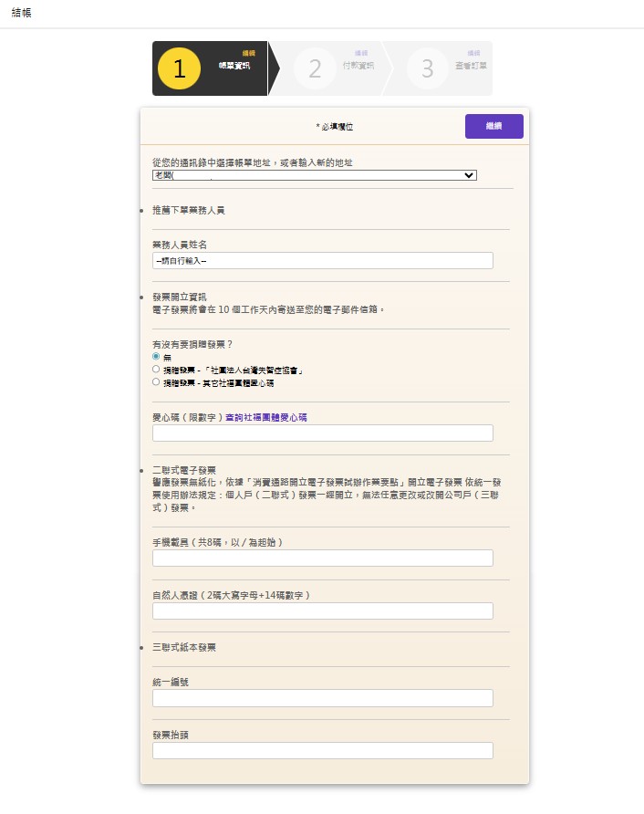
Task: Click the 愛心碼 number input field
Action: tap(323, 433)
